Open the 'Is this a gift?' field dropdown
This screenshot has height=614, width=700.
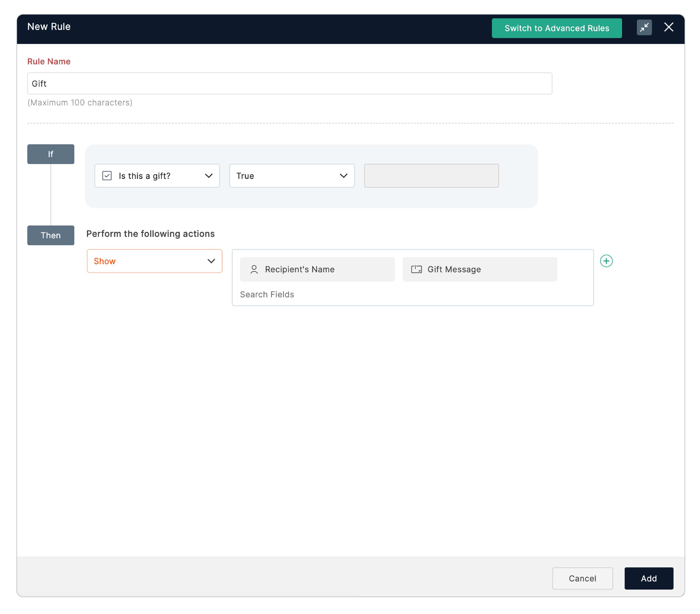coord(157,176)
